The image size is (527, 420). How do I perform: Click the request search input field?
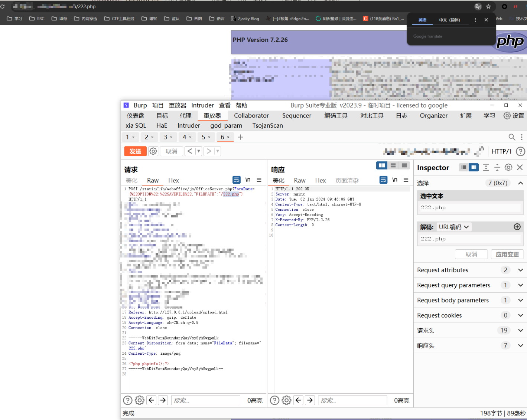[205, 400]
